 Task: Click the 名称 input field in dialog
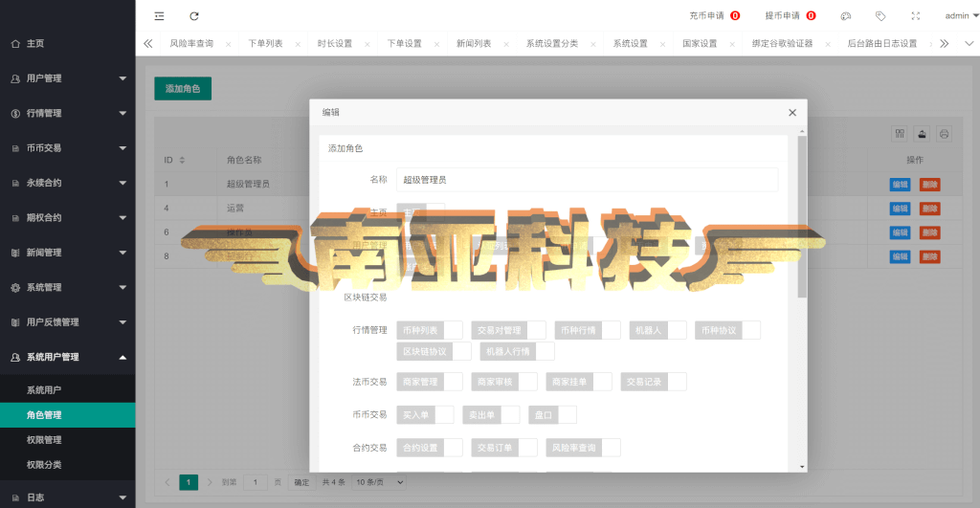click(587, 180)
